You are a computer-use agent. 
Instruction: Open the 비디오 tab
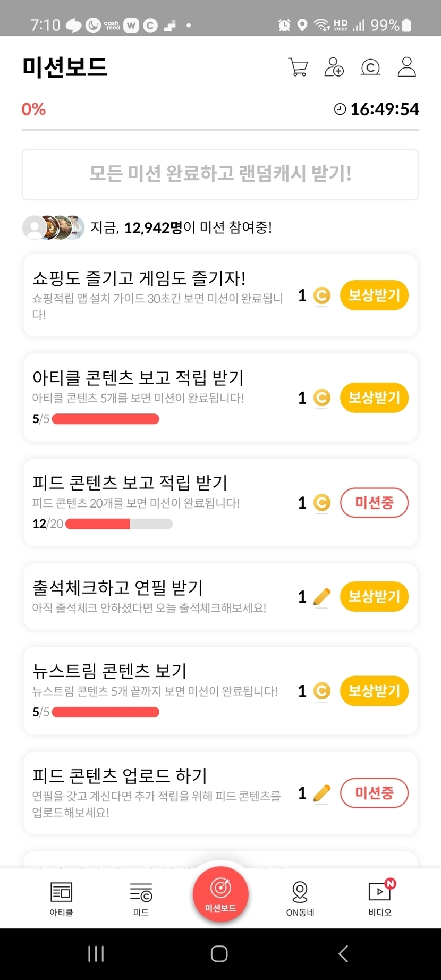click(380, 899)
